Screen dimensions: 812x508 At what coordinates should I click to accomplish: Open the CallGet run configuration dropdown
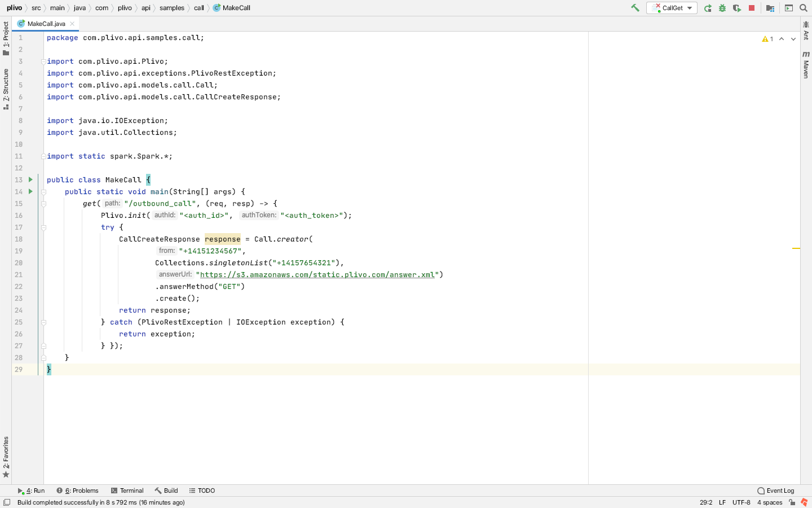(x=672, y=8)
